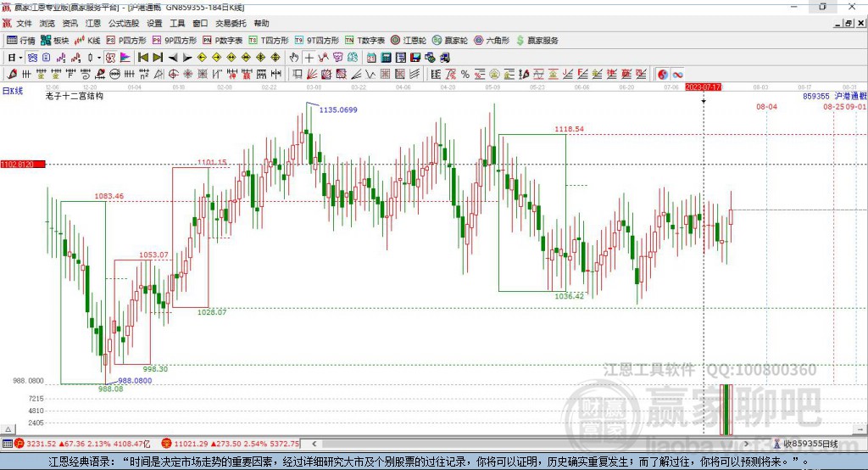Screen dimensions: 868x470
Task: Jump to the first bar icon
Action: [x=142, y=58]
